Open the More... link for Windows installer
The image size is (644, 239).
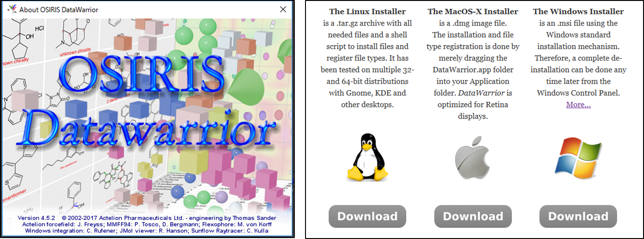coord(578,105)
